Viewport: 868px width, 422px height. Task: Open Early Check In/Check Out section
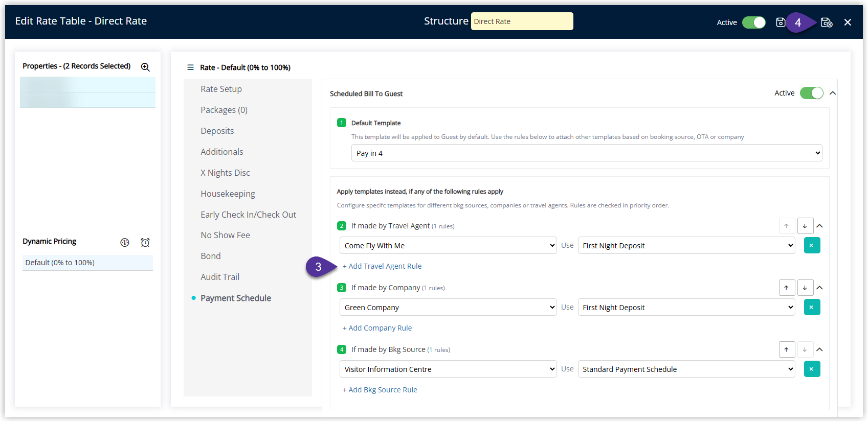(248, 215)
